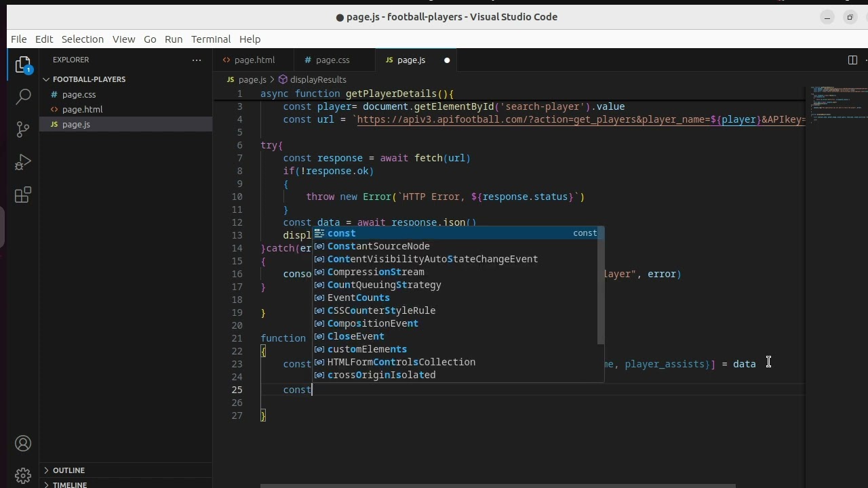This screenshot has width=868, height=488.
Task: Click page.js in the breadcrumb
Action: point(252,79)
